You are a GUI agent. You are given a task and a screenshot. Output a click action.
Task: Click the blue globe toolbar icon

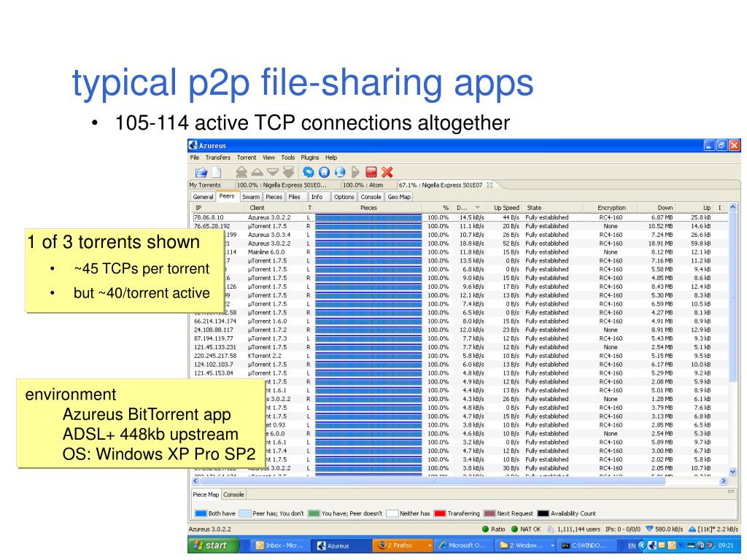(x=340, y=172)
